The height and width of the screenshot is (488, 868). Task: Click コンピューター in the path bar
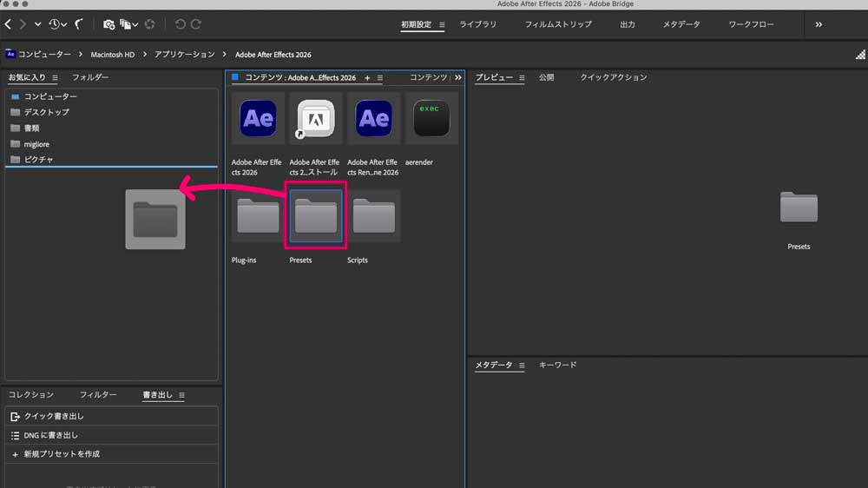(x=44, y=55)
